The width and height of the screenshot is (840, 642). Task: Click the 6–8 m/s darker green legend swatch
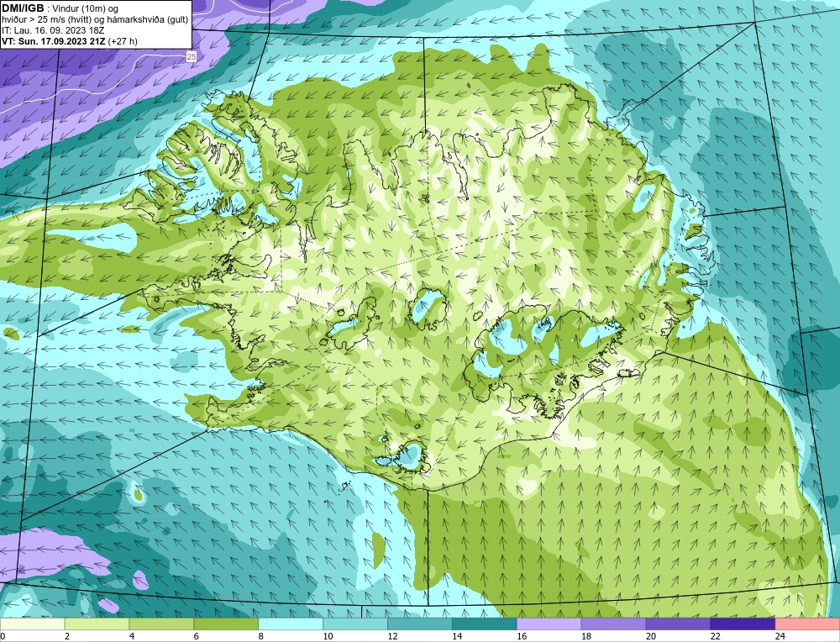pos(226,624)
